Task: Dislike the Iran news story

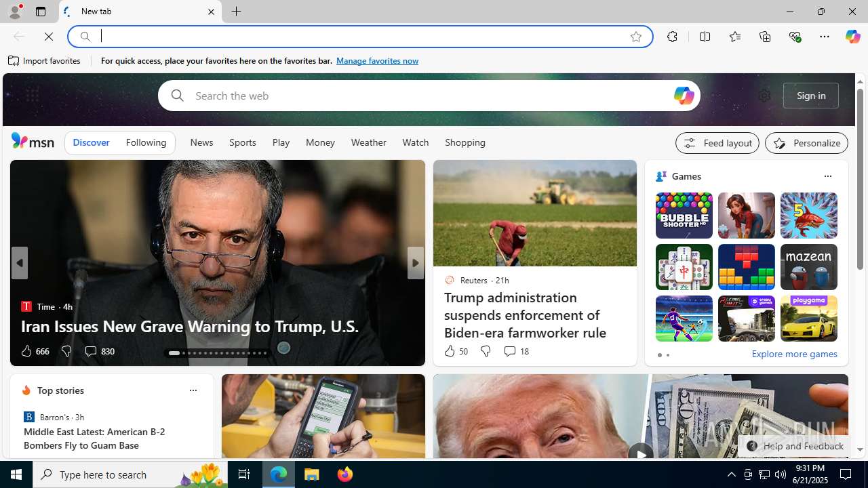Action: pyautogui.click(x=66, y=351)
